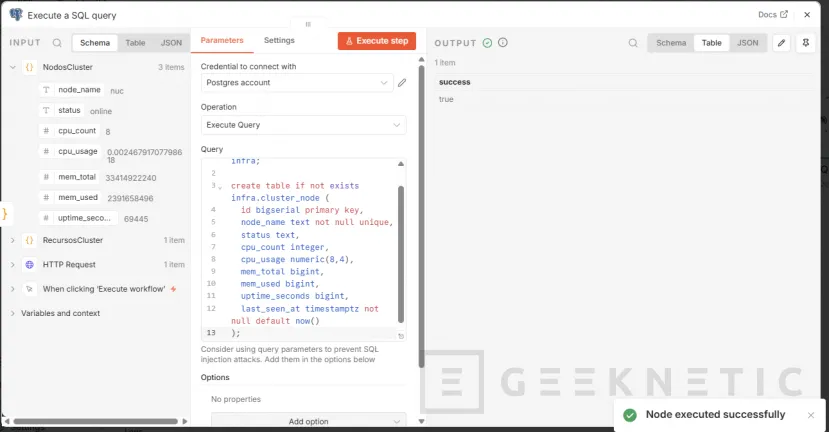Screen dimensions: 829x432
Task: Search the output panel data
Action: coord(633,43)
